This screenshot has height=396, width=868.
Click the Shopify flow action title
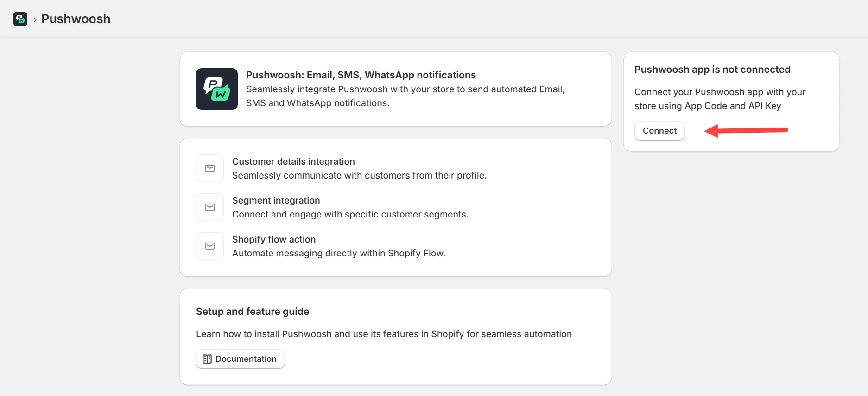tap(273, 239)
